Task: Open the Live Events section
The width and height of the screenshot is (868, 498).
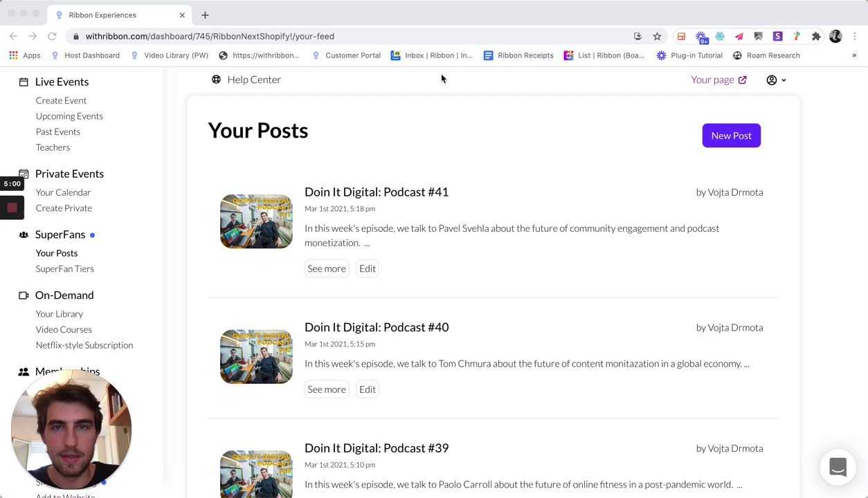Action: (x=62, y=82)
